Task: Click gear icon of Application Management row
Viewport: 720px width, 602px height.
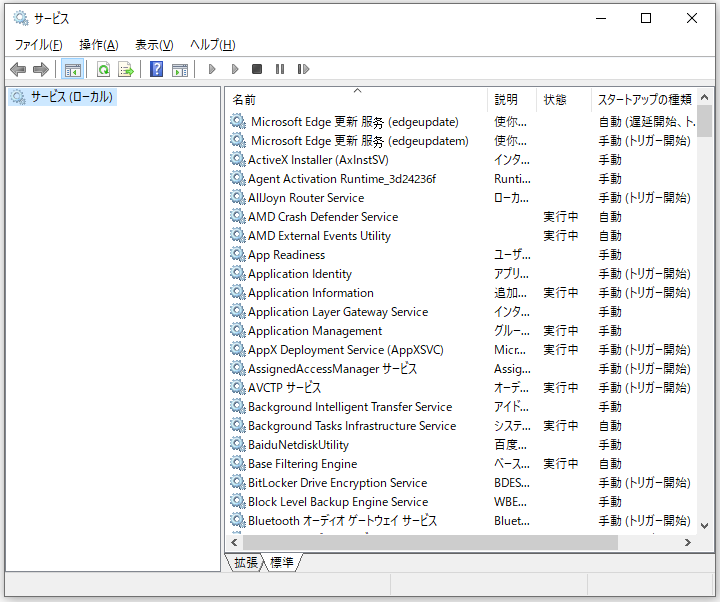Action: [237, 331]
